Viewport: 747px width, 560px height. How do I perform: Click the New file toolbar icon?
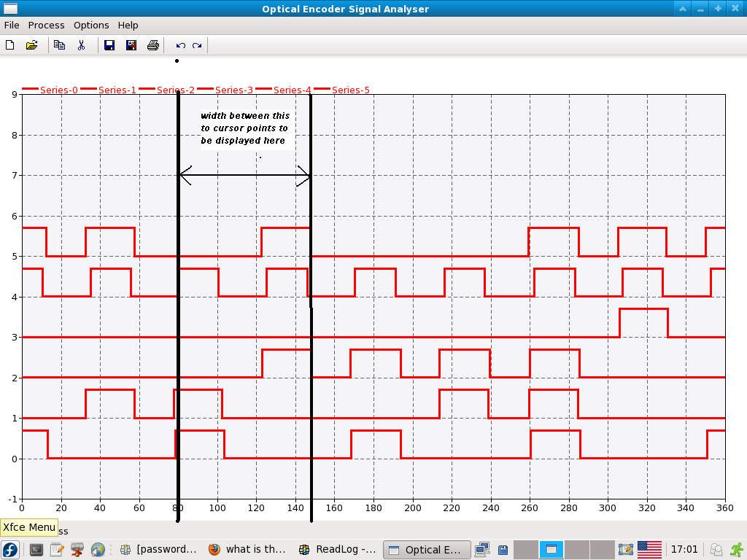[9, 45]
